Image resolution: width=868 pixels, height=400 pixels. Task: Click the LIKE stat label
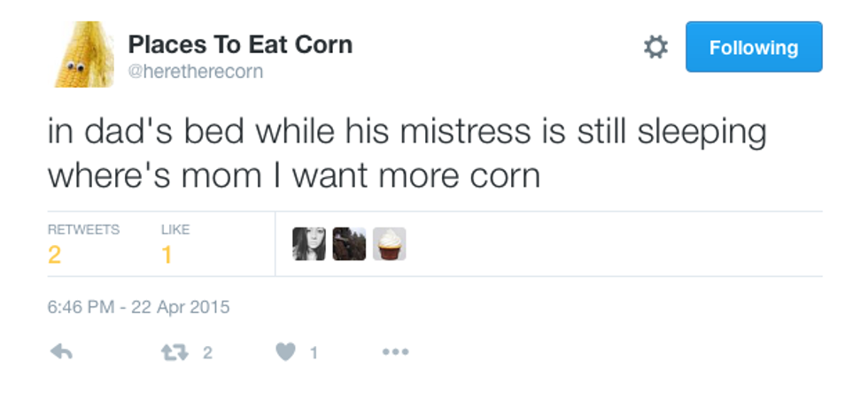pyautogui.click(x=175, y=229)
